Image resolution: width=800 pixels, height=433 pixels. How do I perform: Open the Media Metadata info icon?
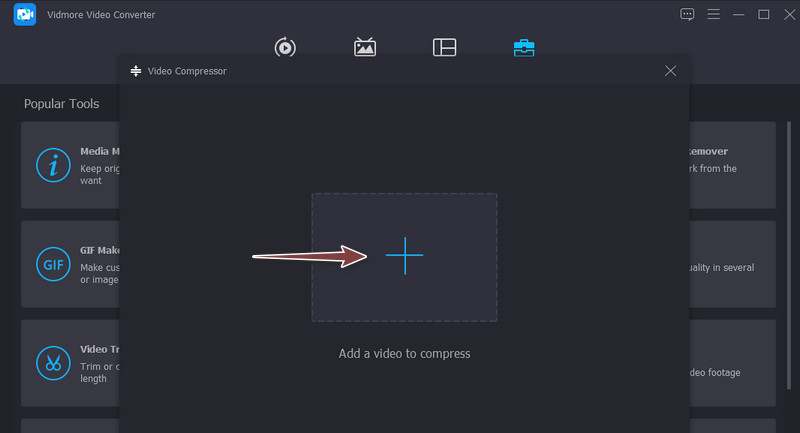click(x=51, y=165)
